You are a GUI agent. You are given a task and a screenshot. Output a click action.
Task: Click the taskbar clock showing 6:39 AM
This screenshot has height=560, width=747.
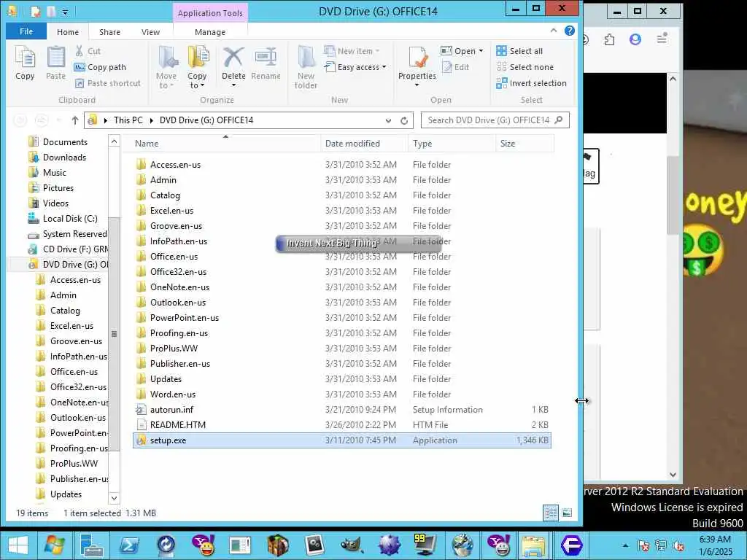[715, 545]
